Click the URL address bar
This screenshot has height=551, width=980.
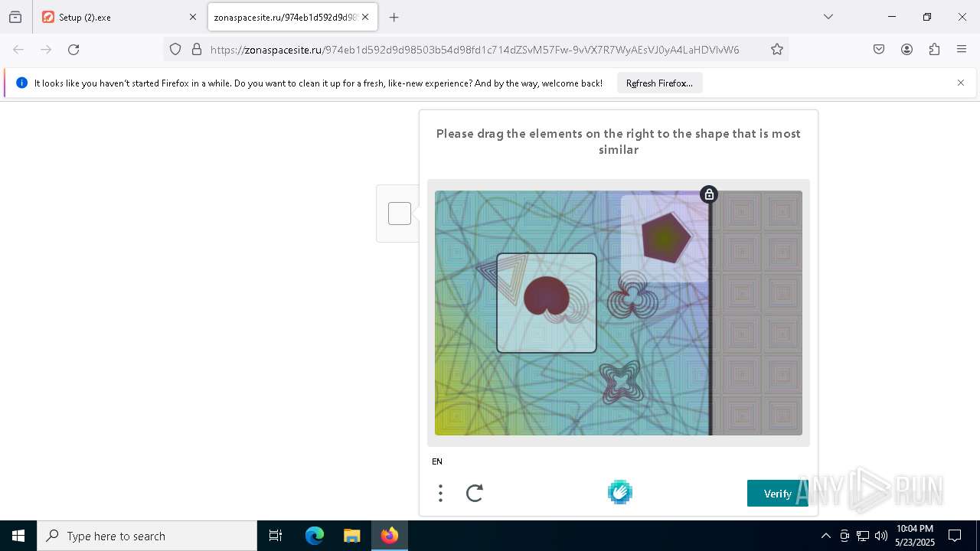(475, 50)
